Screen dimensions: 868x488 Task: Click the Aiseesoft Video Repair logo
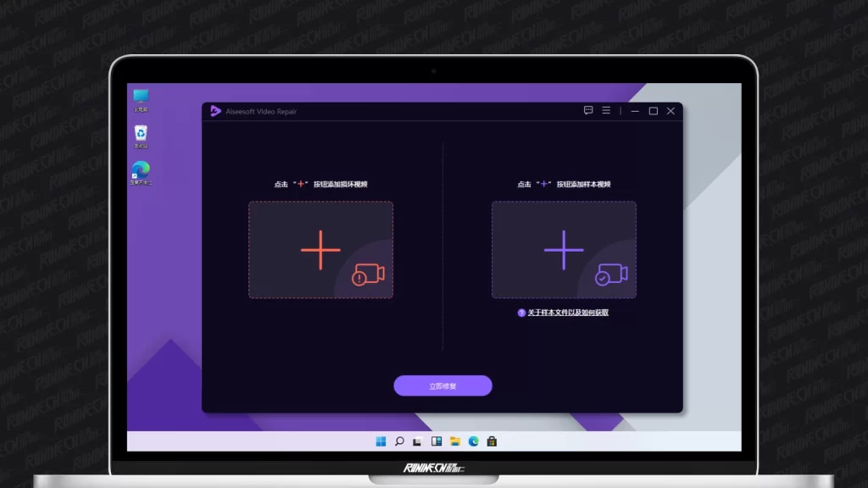(x=215, y=111)
